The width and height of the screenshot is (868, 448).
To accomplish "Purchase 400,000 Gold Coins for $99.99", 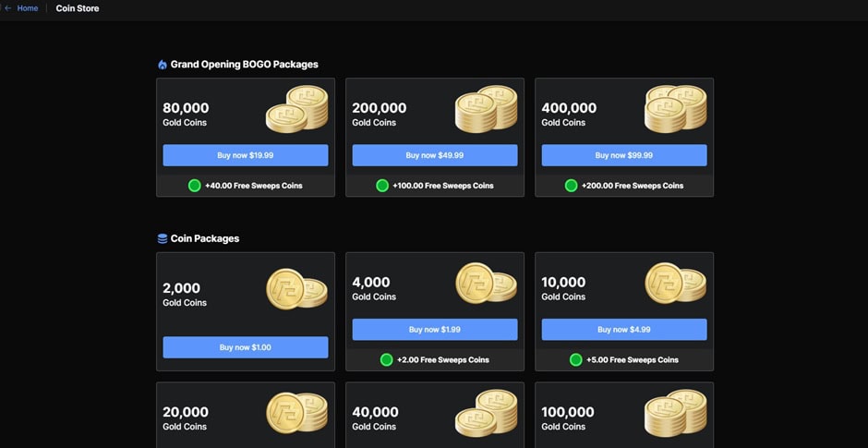I will (x=624, y=155).
